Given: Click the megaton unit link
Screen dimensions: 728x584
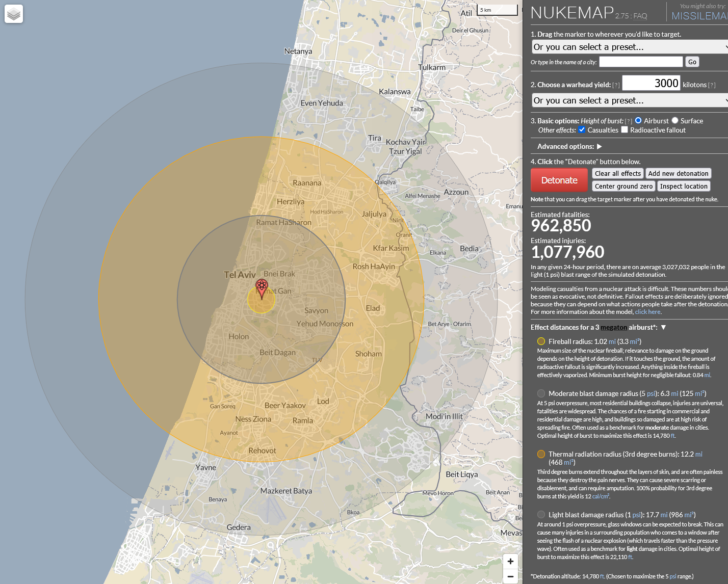Looking at the screenshot, I should [614, 328].
